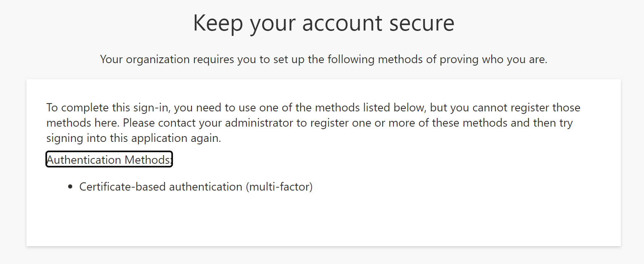644x264 pixels.
Task: Select the "Certificate-based authentication (multi-factor)" list item
Action: [x=196, y=187]
